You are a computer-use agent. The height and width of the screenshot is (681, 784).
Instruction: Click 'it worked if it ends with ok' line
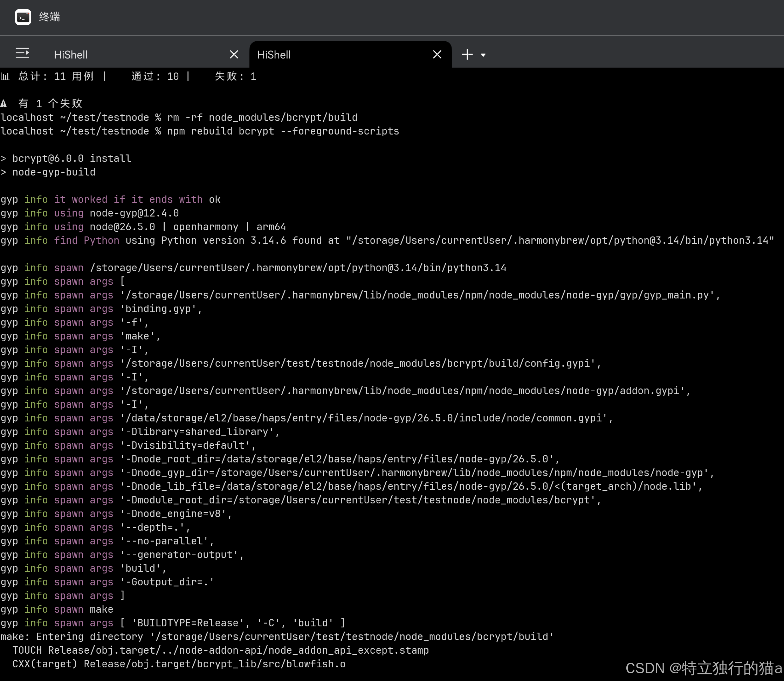[111, 200]
